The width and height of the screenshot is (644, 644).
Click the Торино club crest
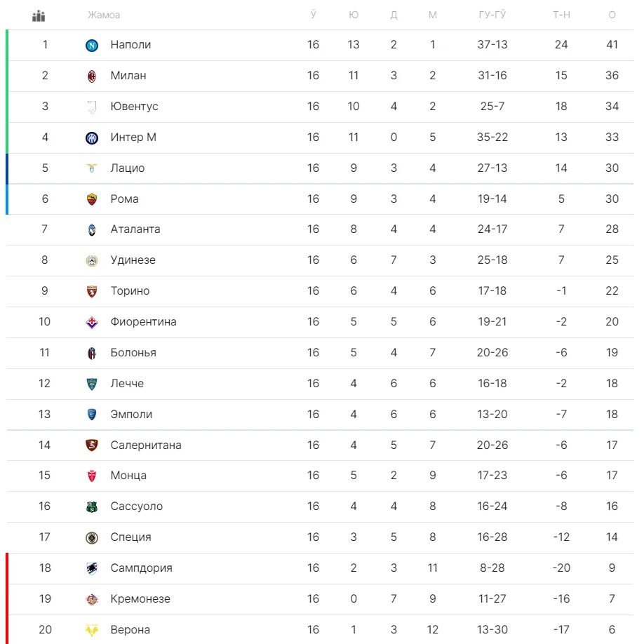(x=92, y=292)
